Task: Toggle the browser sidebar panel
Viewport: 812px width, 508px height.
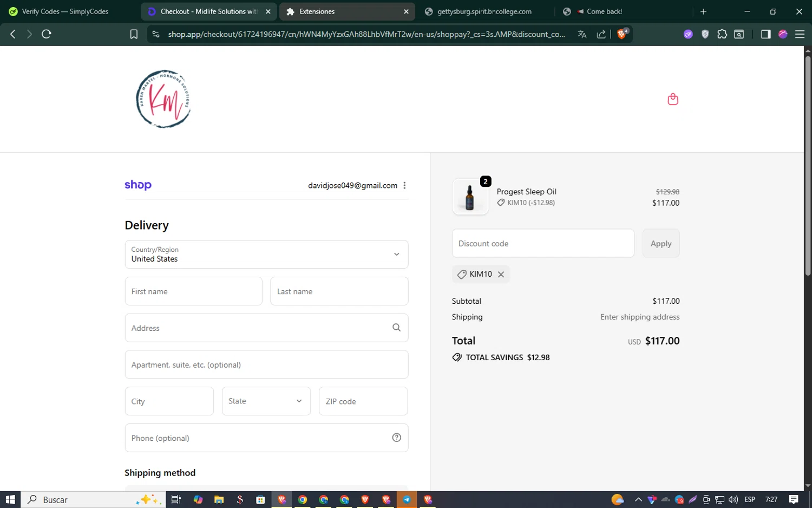Action: coord(765,34)
